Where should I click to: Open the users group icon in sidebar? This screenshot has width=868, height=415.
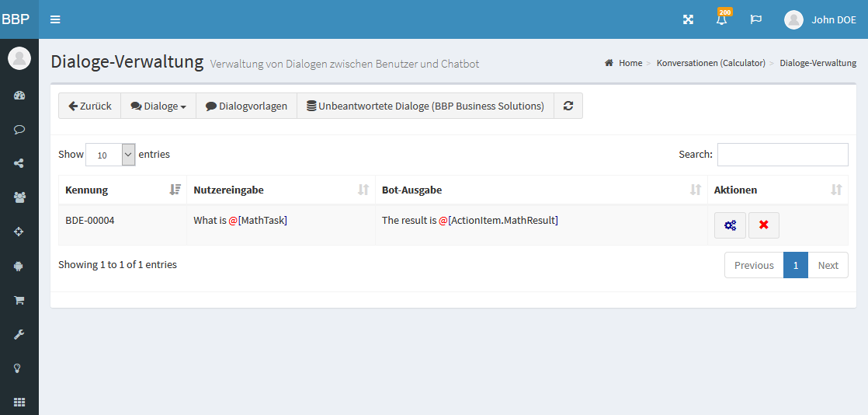tap(19, 197)
